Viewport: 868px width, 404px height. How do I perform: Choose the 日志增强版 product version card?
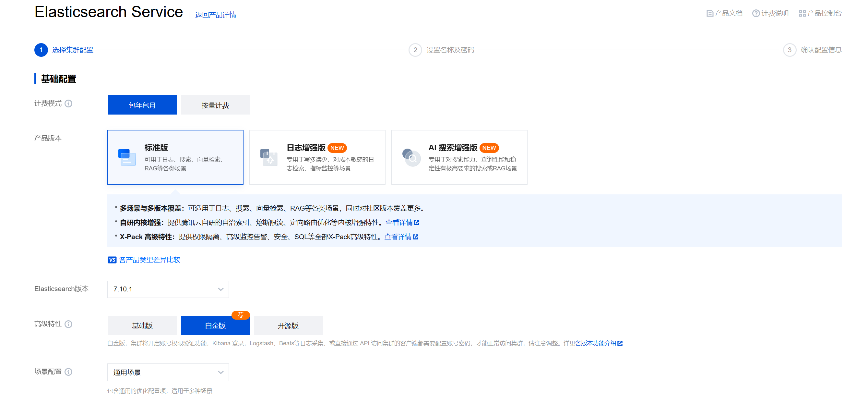click(317, 157)
